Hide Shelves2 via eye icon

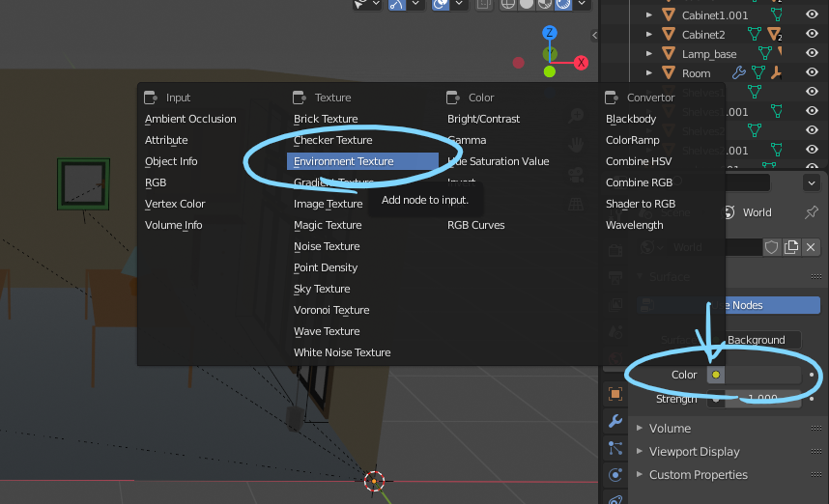(812, 130)
